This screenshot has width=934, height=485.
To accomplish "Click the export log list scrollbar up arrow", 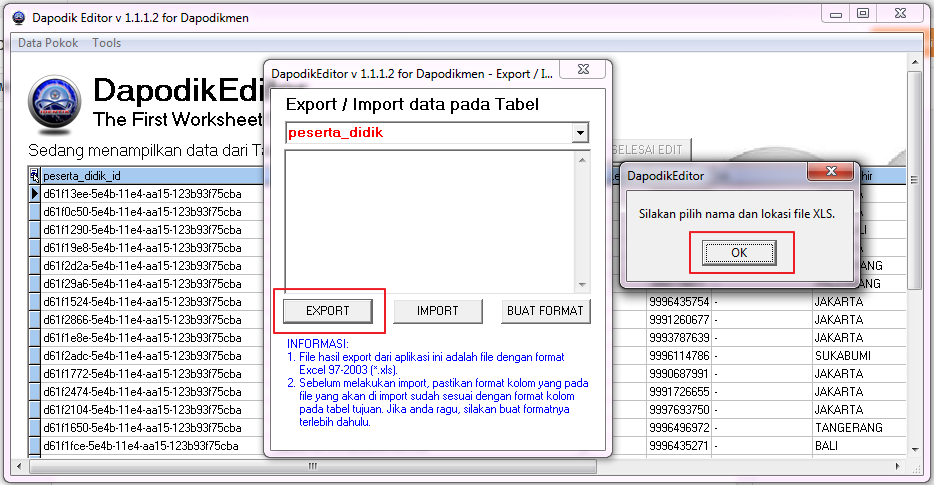I will [x=582, y=159].
